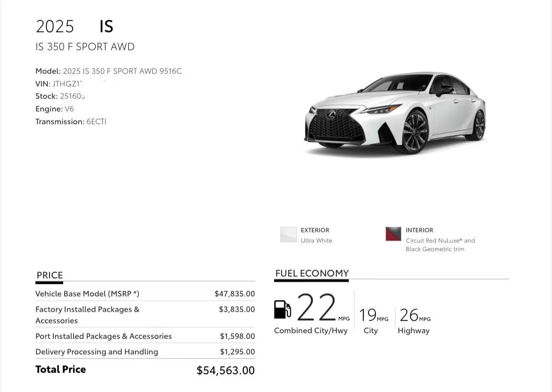Click the Transmission 6ECTI line

(x=71, y=122)
